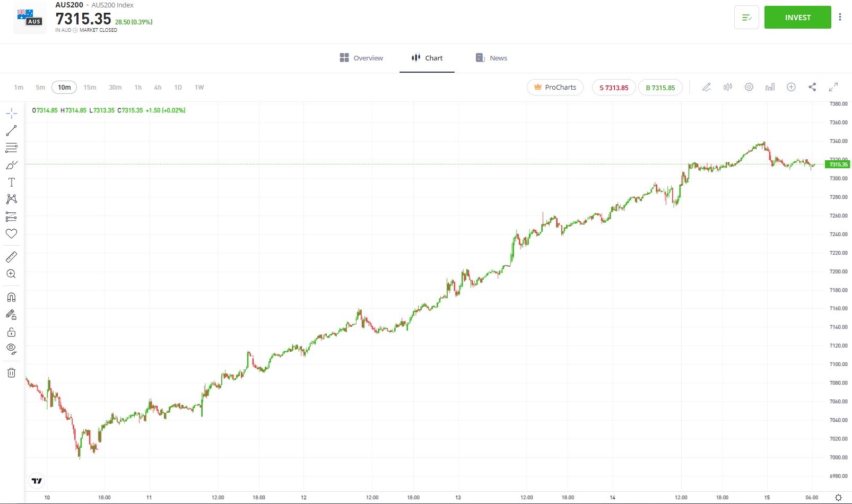Image resolution: width=852 pixels, height=504 pixels.
Task: Open the three-dot more options menu
Action: click(840, 18)
